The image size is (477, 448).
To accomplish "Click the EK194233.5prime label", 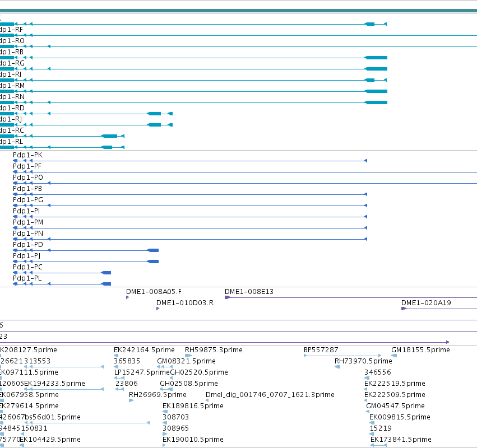I will (54, 384).
